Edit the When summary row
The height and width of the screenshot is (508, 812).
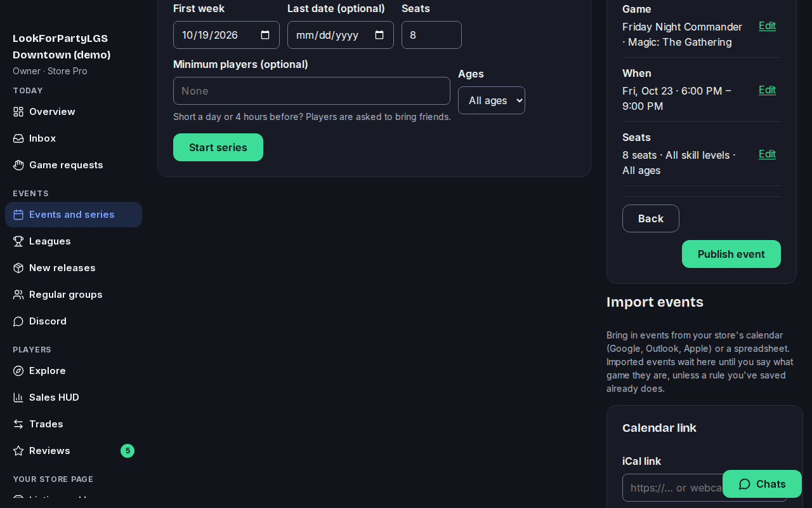point(767,90)
